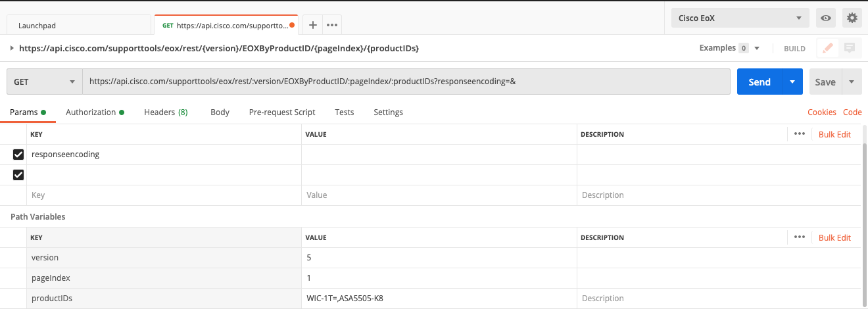This screenshot has width=868, height=313.
Task: Open the Examples dropdown arrow
Action: click(x=757, y=48)
